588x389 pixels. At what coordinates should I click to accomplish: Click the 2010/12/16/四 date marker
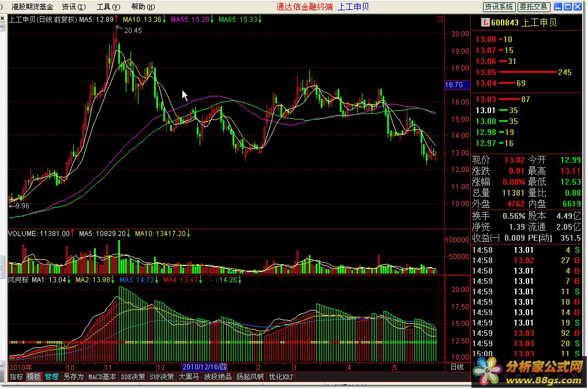[x=204, y=367]
